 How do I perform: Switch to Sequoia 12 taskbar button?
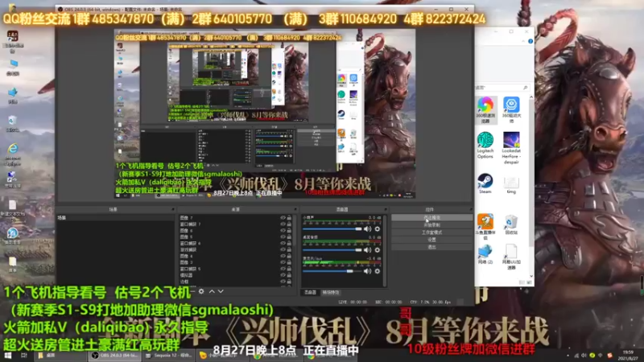tap(169, 356)
